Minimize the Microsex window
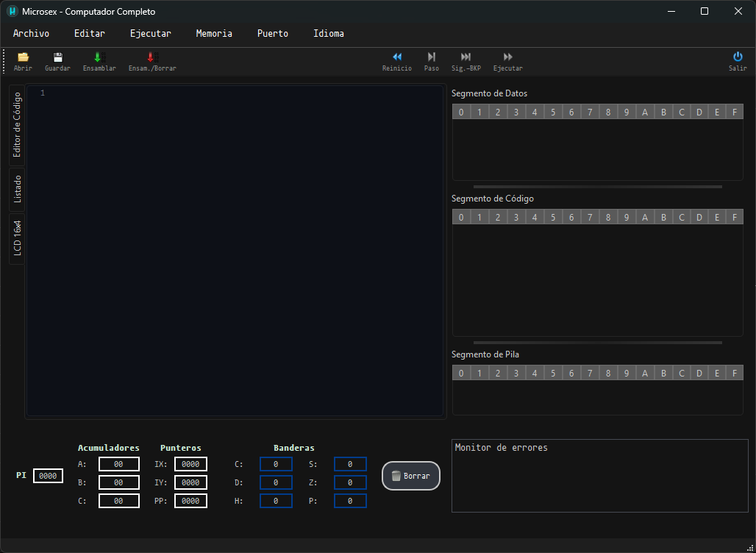The image size is (756, 553). click(671, 11)
